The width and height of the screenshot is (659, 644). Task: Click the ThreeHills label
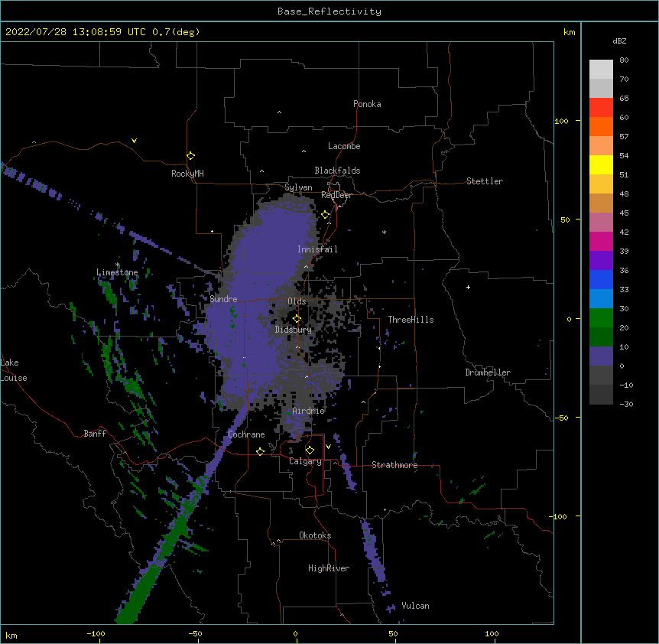(x=411, y=320)
